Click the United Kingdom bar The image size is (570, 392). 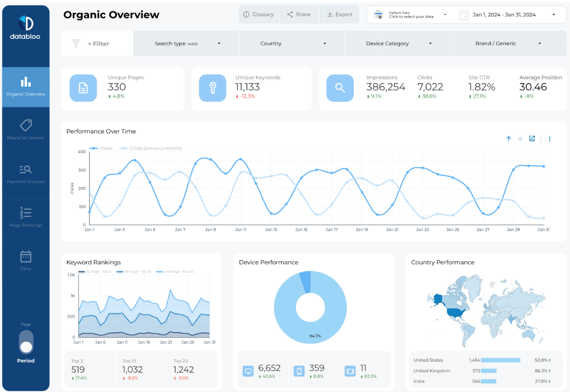tap(489, 371)
